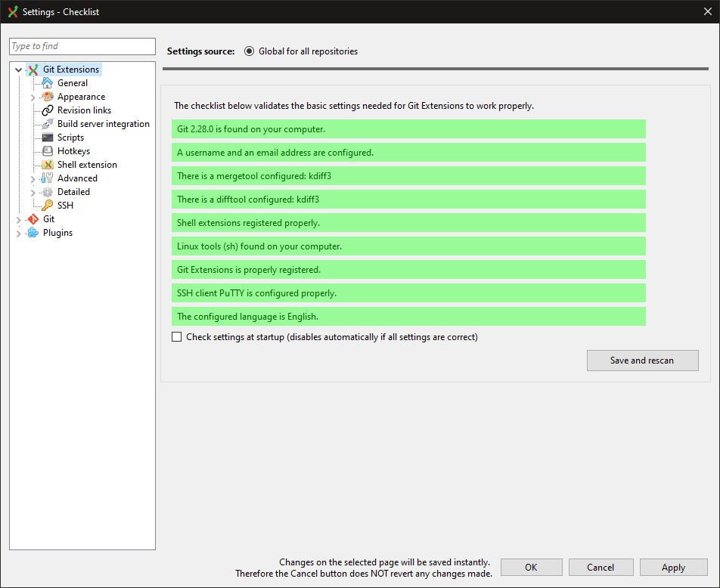
Task: Click the General house icon
Action: click(x=48, y=83)
